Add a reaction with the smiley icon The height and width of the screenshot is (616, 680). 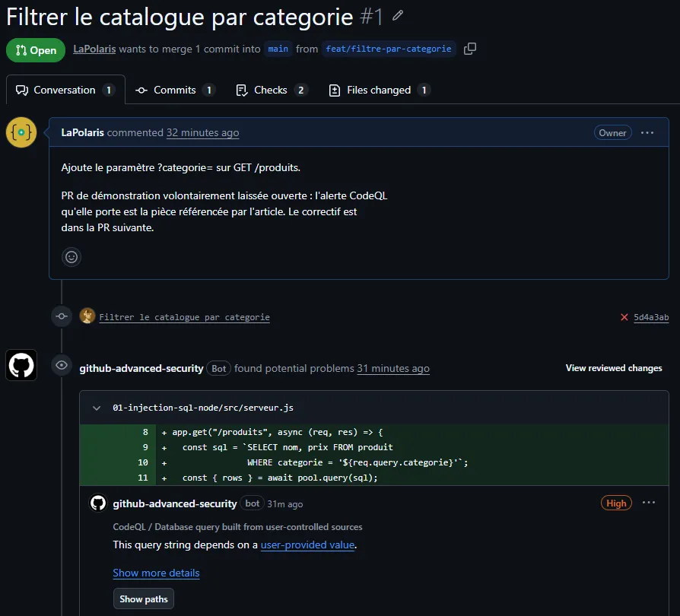click(71, 257)
